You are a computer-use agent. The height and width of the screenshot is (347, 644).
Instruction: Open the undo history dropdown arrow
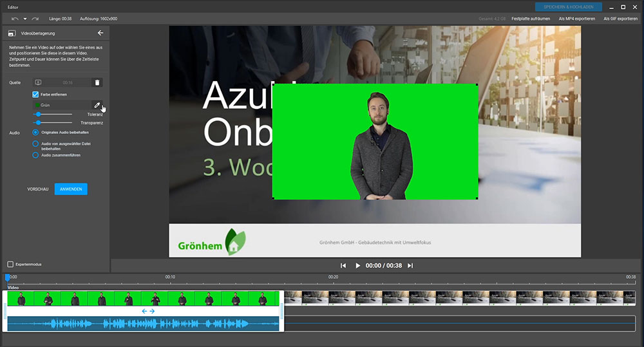point(25,19)
